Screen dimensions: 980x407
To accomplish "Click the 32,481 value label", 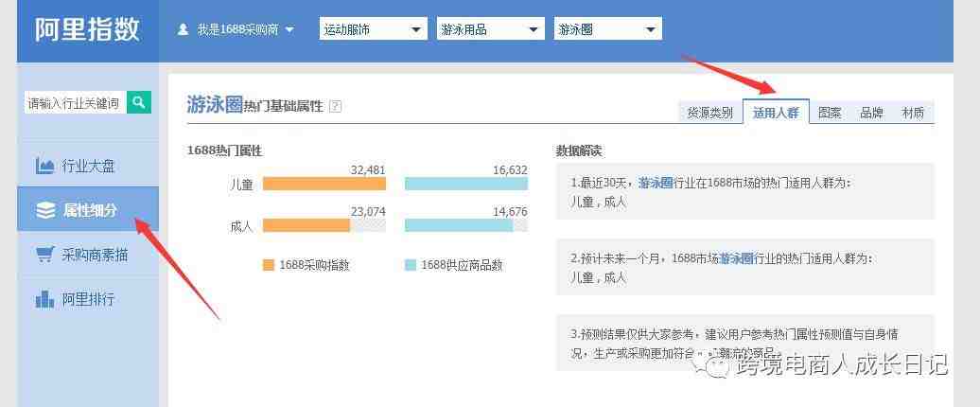I will coord(368,170).
